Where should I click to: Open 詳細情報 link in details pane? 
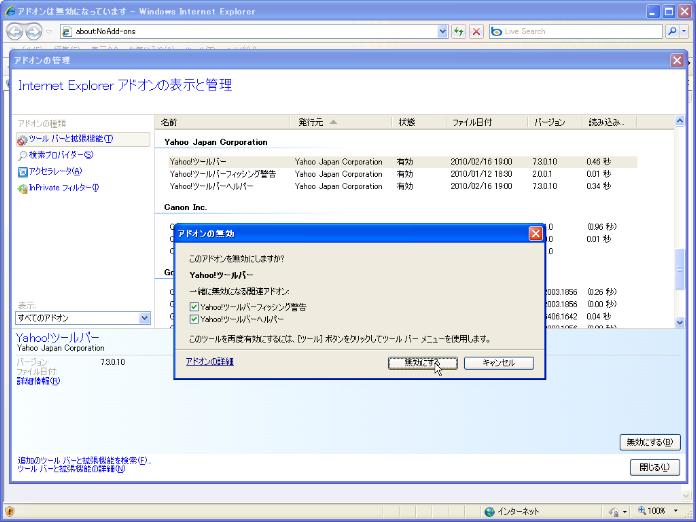(x=38, y=381)
